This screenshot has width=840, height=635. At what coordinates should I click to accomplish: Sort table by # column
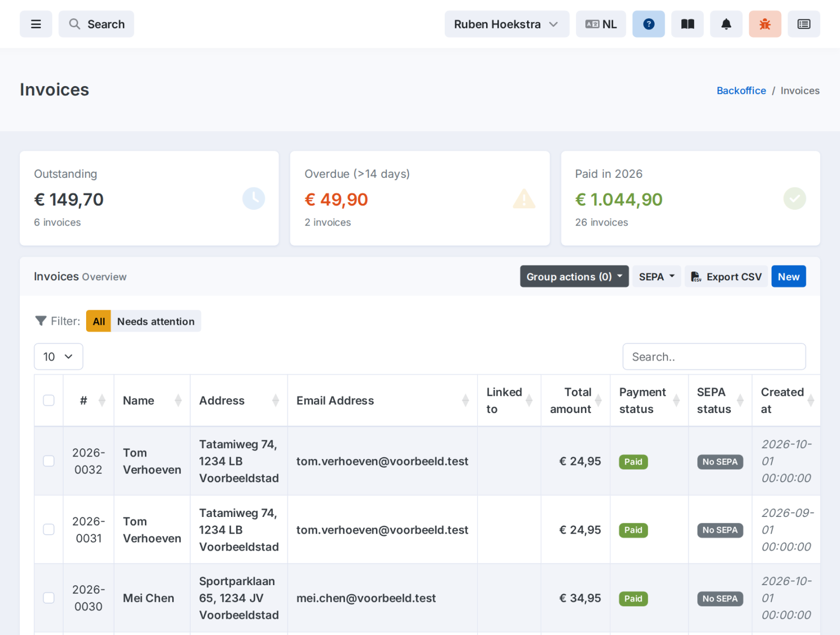(88, 400)
